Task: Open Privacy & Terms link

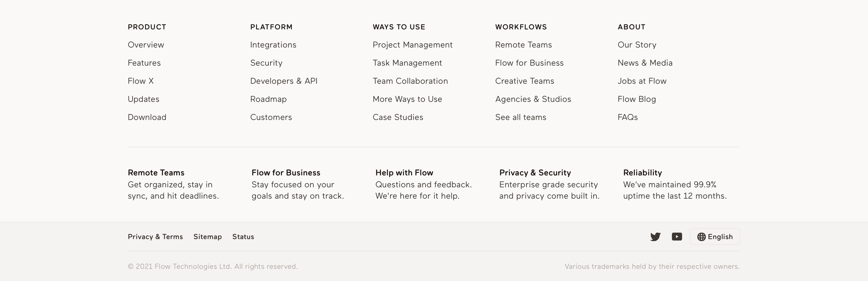Action: (155, 237)
